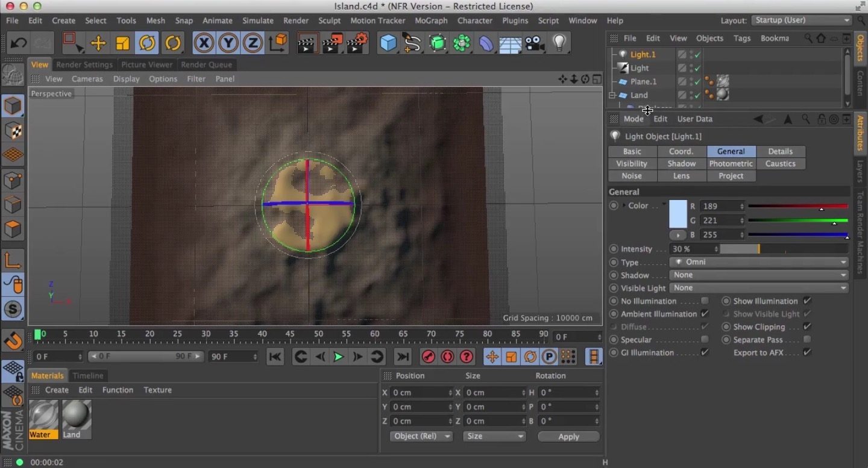
Task: Open the Simulate menu
Action: coord(258,20)
